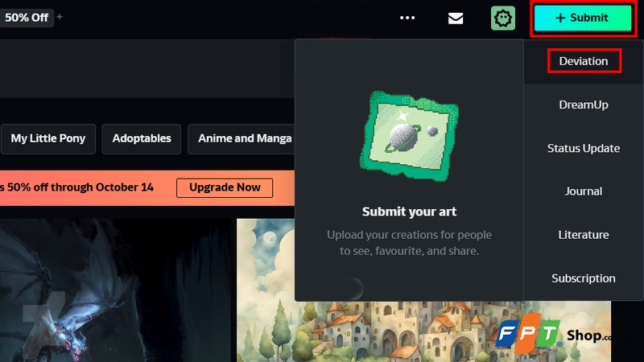The width and height of the screenshot is (644, 362).
Task: Choose Status Update in the submit menu
Action: point(583,148)
